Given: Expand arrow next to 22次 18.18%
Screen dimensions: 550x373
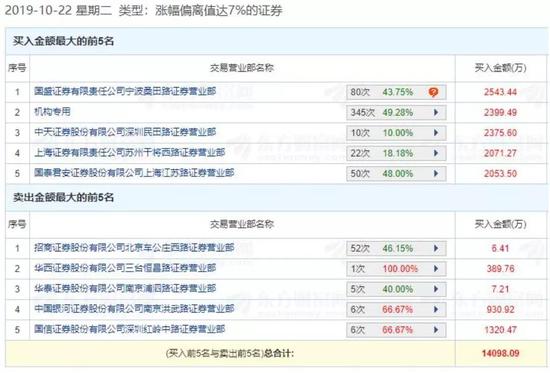Looking at the screenshot, I should (436, 153).
